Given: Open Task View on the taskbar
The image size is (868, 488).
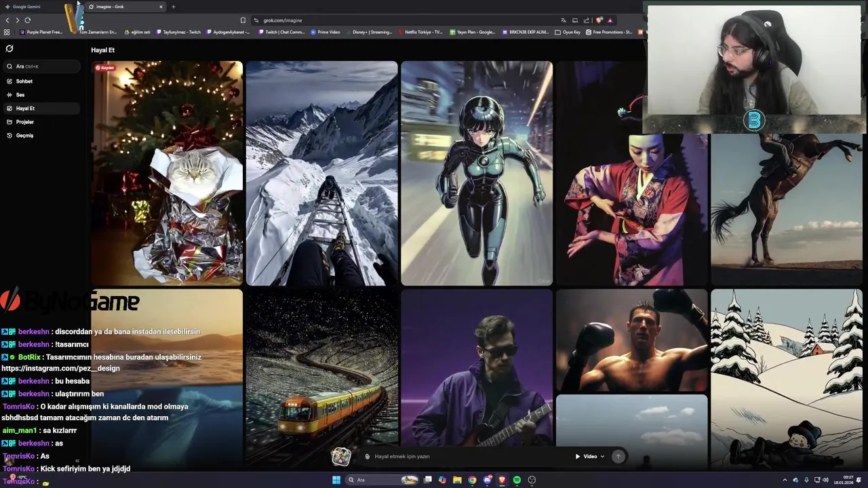Looking at the screenshot, I should pyautogui.click(x=428, y=480).
